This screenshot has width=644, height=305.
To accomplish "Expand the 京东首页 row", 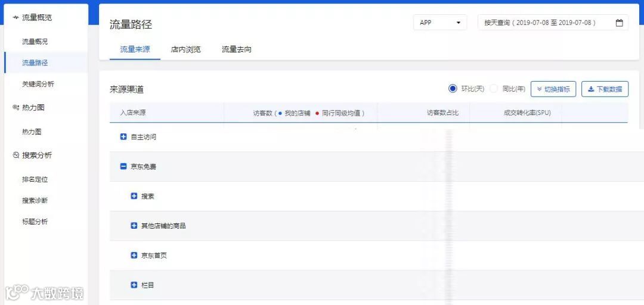I will click(134, 256).
